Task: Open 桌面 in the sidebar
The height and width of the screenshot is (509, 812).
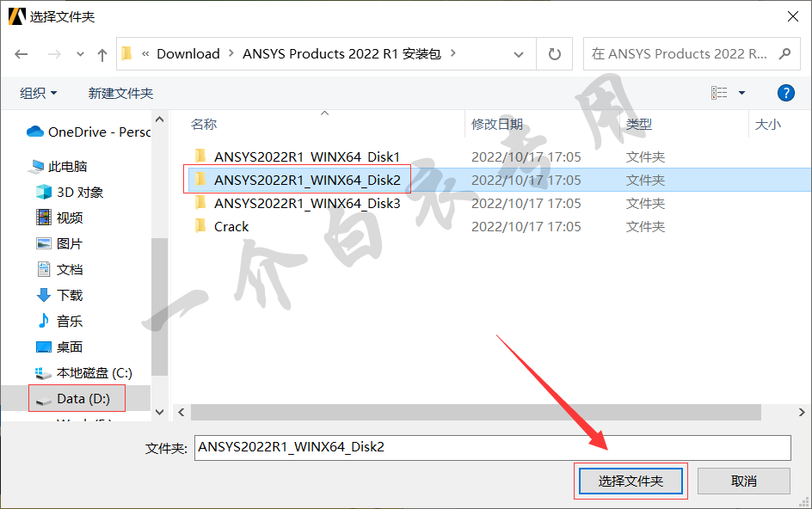Action: click(60, 346)
